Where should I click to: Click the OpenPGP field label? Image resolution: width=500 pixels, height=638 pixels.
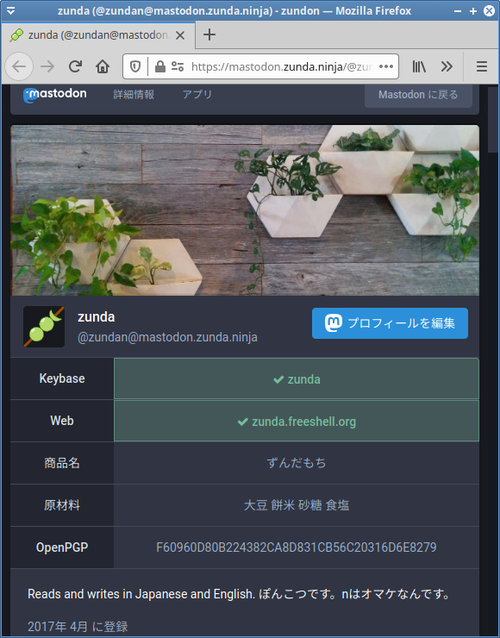tap(62, 548)
